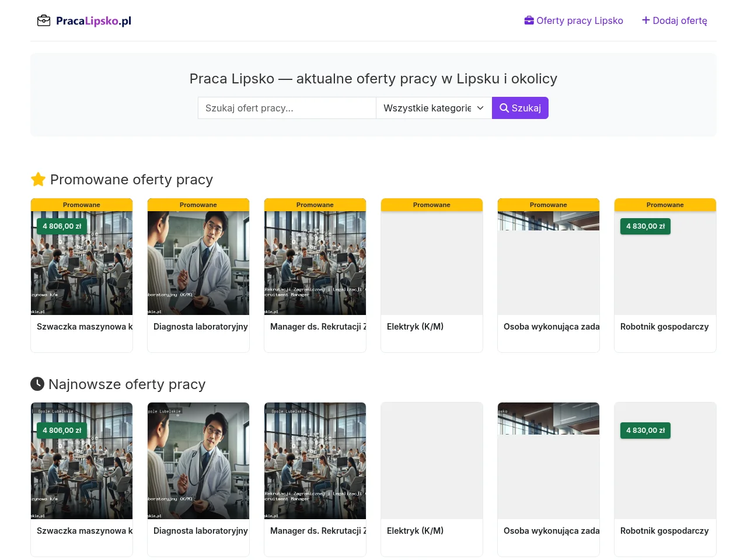Open the PracaLipsko.pl home link
The width and height of the screenshot is (747, 560).
point(84,21)
